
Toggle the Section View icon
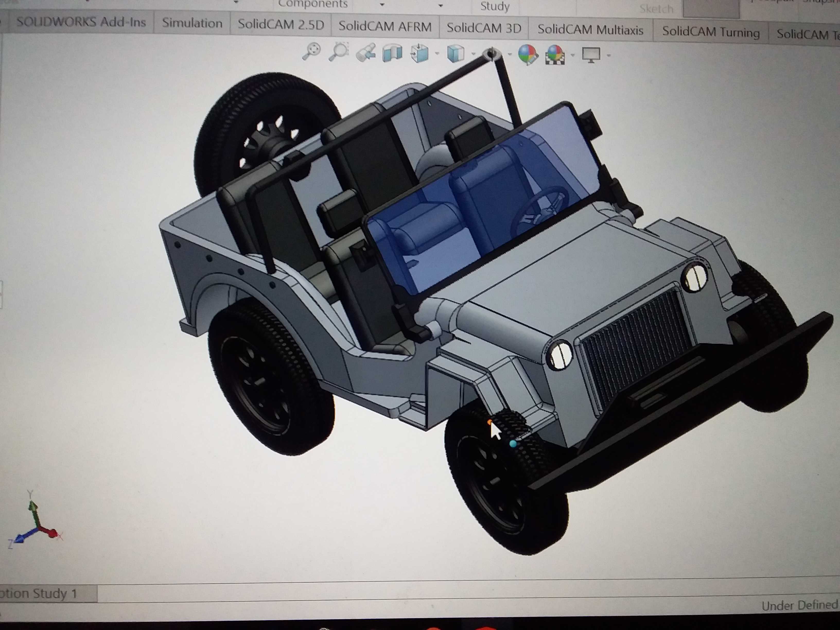click(x=392, y=52)
